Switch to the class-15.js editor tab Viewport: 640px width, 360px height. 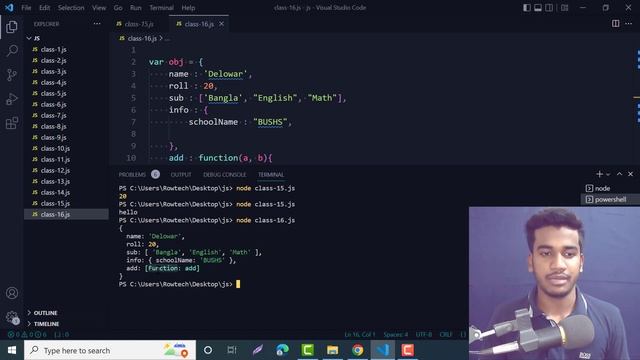coord(139,24)
